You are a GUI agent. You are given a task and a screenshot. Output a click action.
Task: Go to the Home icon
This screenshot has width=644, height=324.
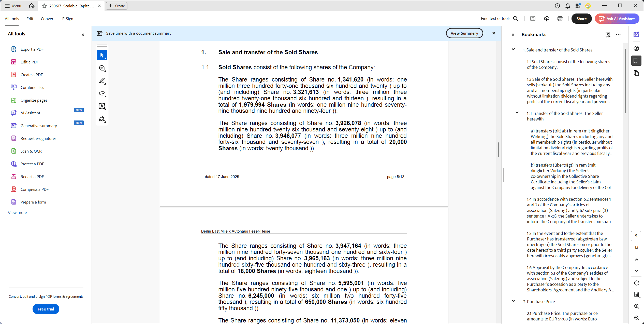[x=32, y=6]
